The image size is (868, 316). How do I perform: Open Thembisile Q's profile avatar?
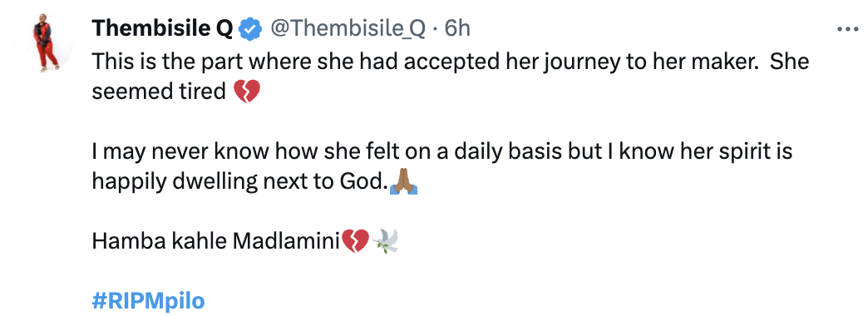click(44, 43)
